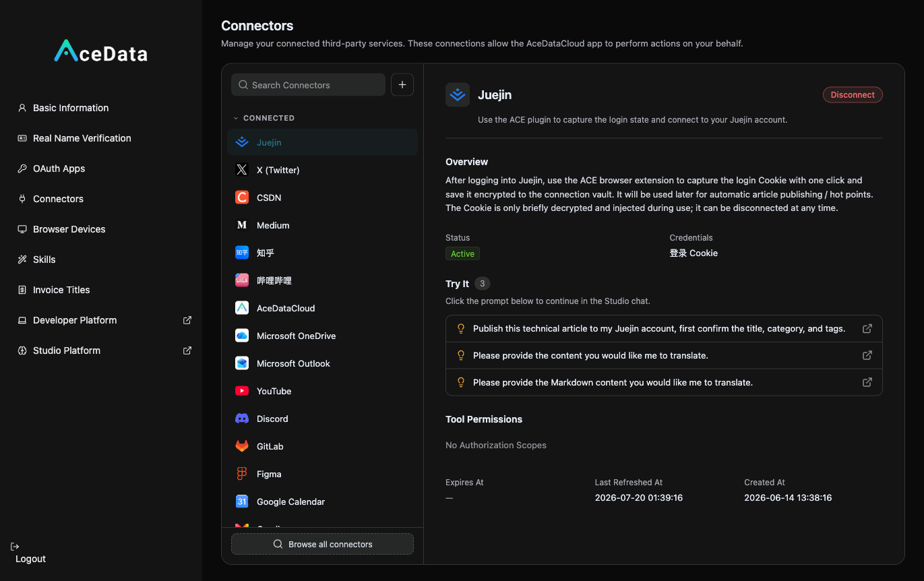Click external link icon beside Studio Platform
The image size is (924, 581).
[187, 350]
